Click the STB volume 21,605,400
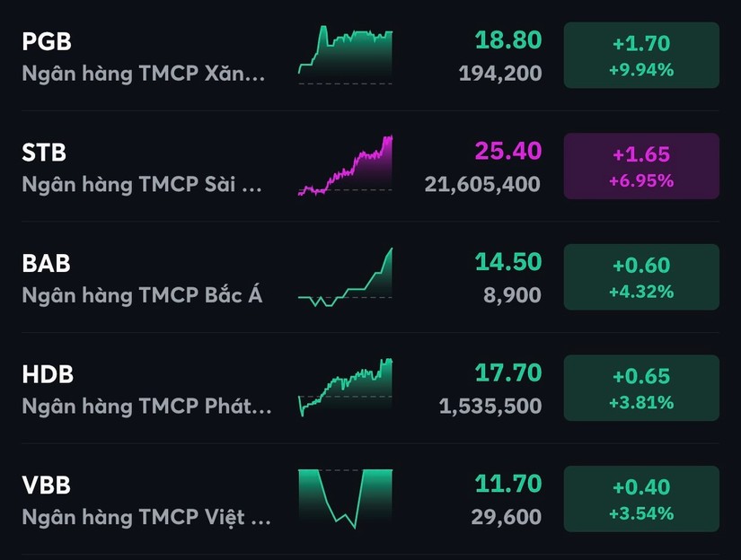The image size is (741, 560). click(x=482, y=184)
